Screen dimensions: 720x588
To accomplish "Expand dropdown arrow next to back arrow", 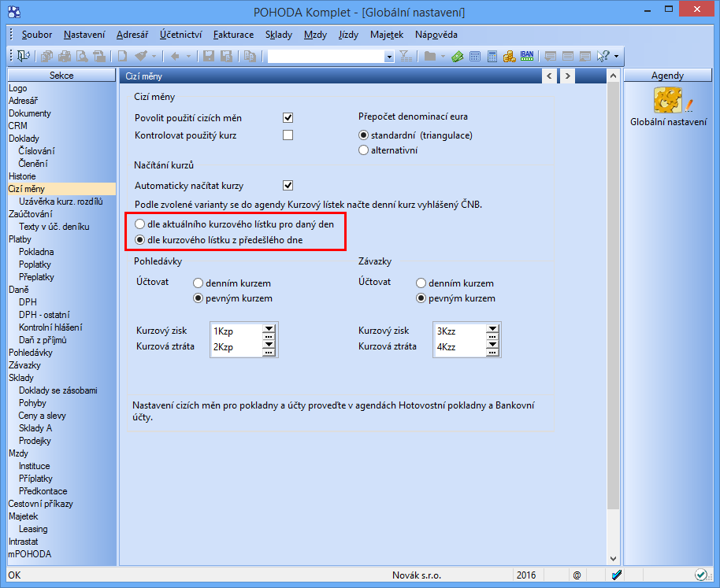I will [x=188, y=57].
